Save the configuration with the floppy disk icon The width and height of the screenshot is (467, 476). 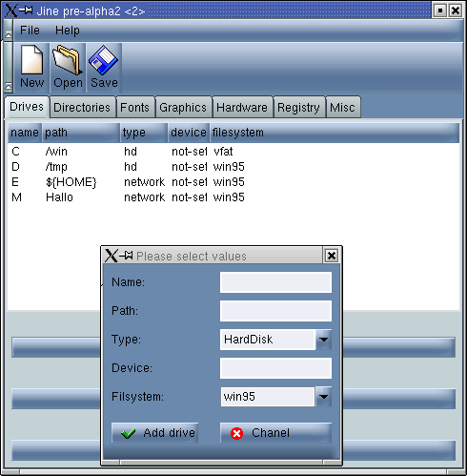104,67
